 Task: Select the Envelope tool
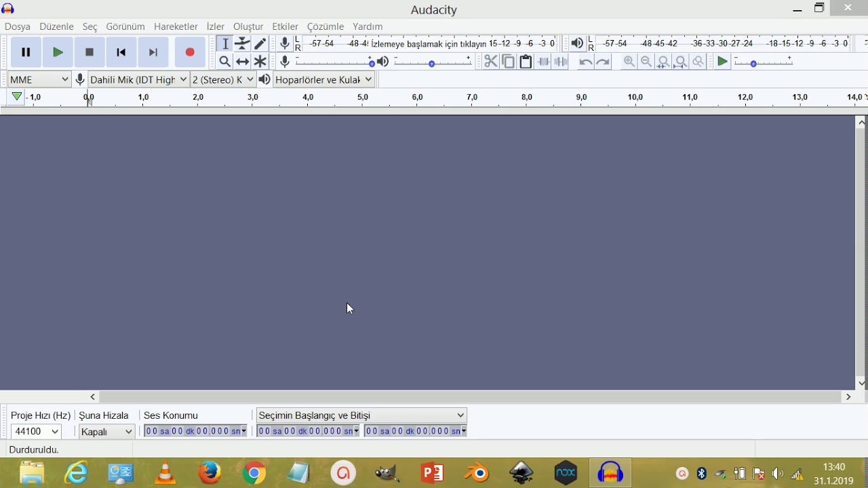coord(242,43)
